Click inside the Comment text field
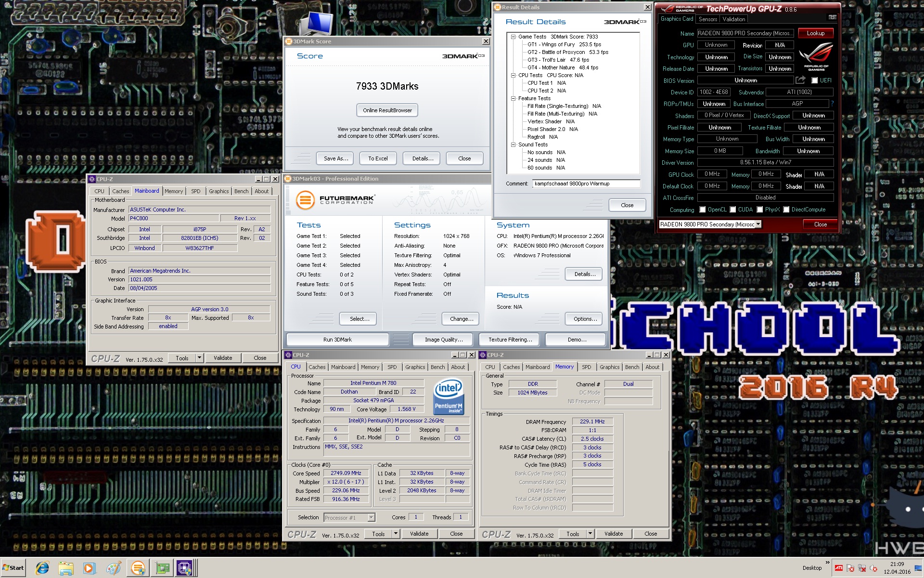The height and width of the screenshot is (578, 924). point(586,184)
